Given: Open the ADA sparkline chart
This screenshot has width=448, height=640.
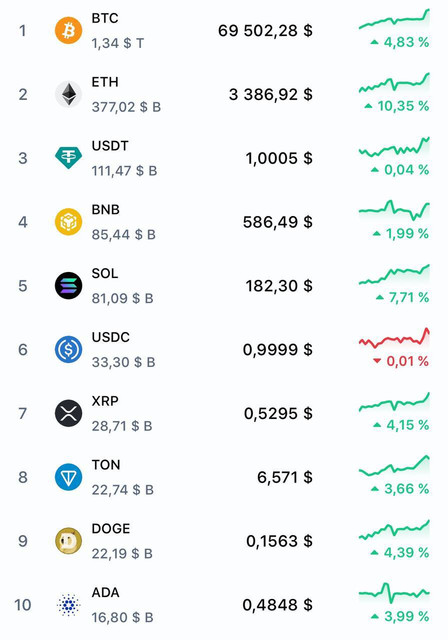Looking at the screenshot, I should [394, 593].
